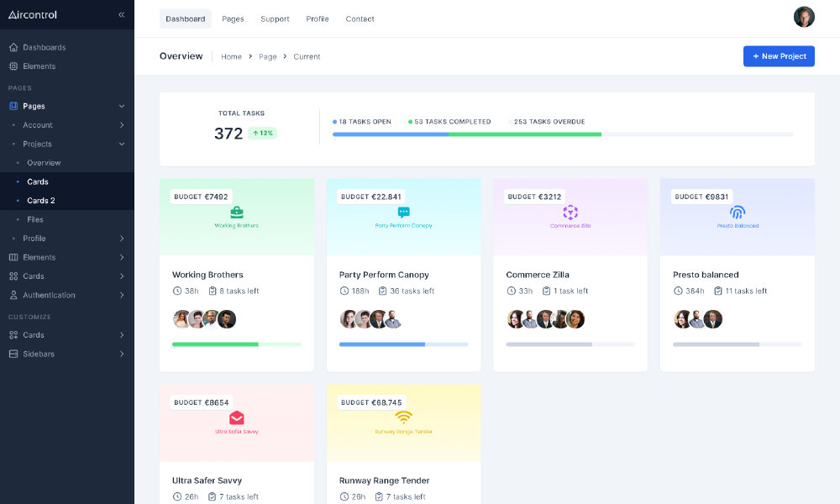Click the Dashboards home icon in sidebar

tap(13, 47)
